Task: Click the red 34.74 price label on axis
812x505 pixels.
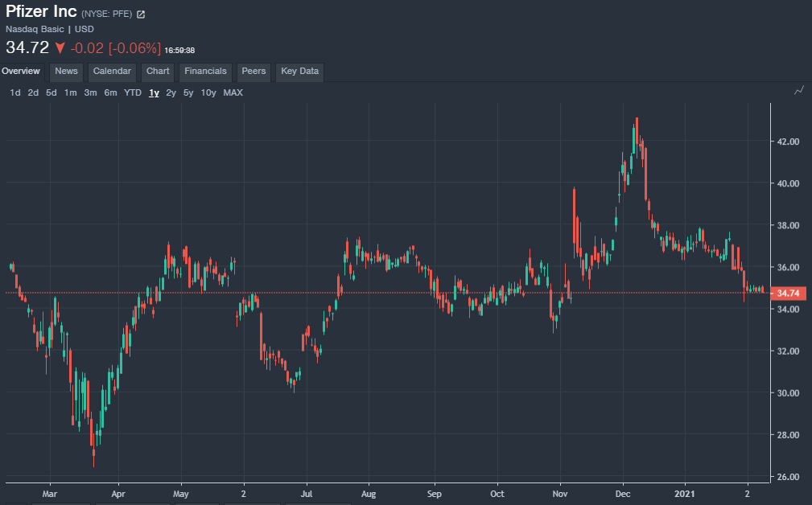Action: pos(788,294)
